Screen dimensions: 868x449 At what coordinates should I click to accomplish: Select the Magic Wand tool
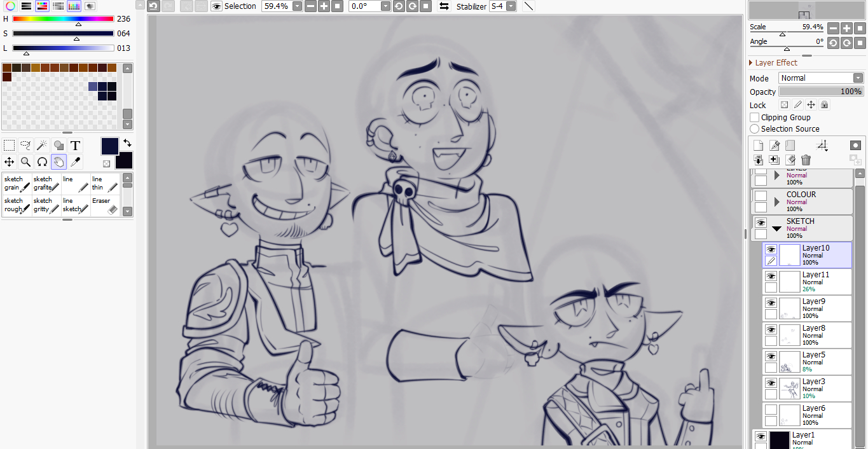pyautogui.click(x=42, y=145)
